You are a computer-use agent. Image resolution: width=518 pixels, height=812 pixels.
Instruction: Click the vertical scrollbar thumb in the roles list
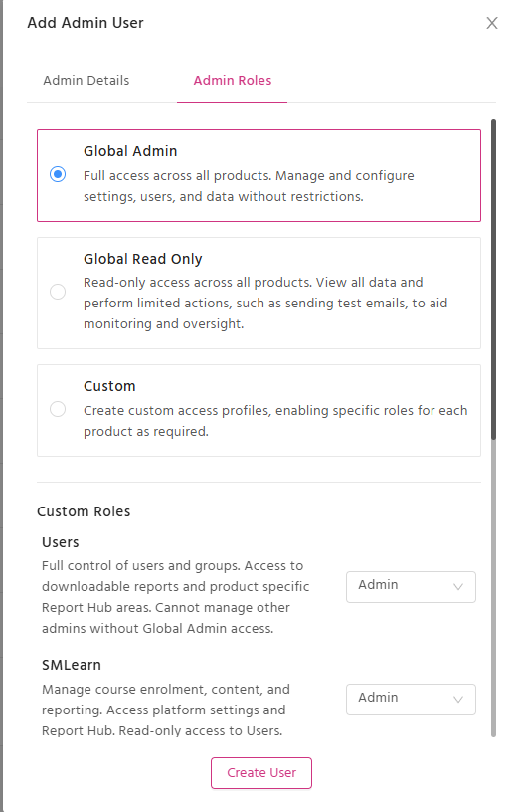(x=494, y=280)
